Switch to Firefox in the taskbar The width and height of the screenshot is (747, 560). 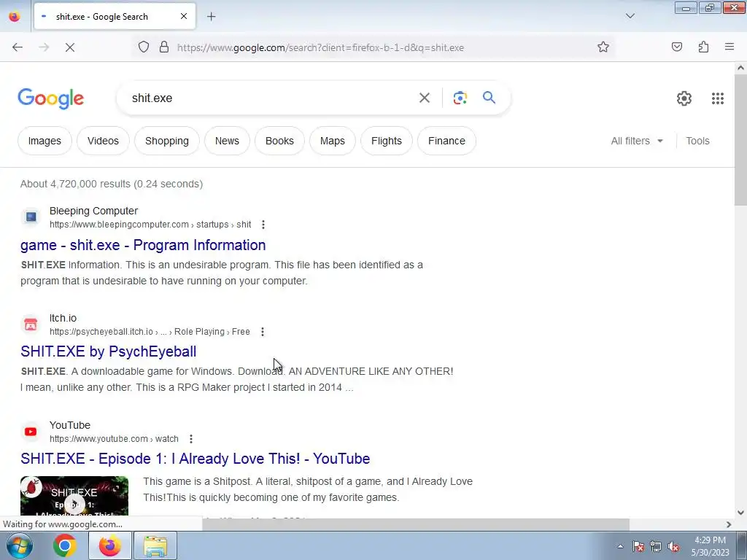109,545
